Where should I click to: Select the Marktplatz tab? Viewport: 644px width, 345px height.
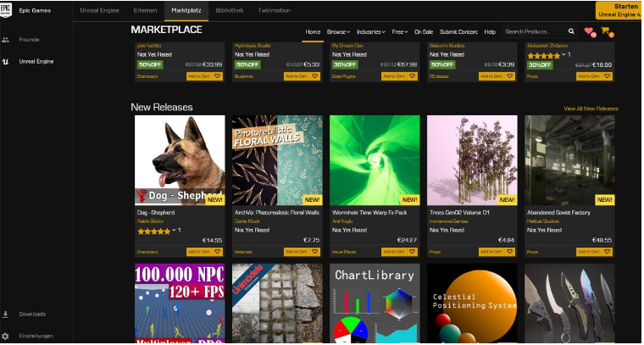[186, 11]
